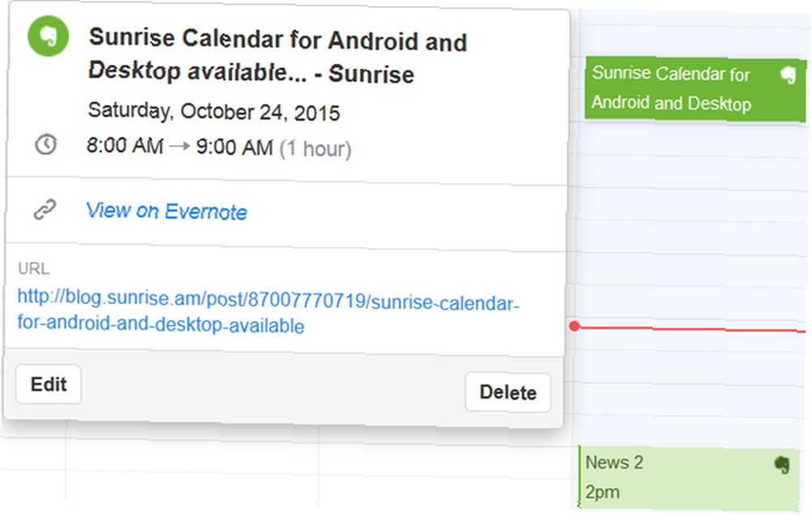Open the blog.sunrise.am URL link
Image resolution: width=812 pixels, height=516 pixels.
(x=268, y=311)
